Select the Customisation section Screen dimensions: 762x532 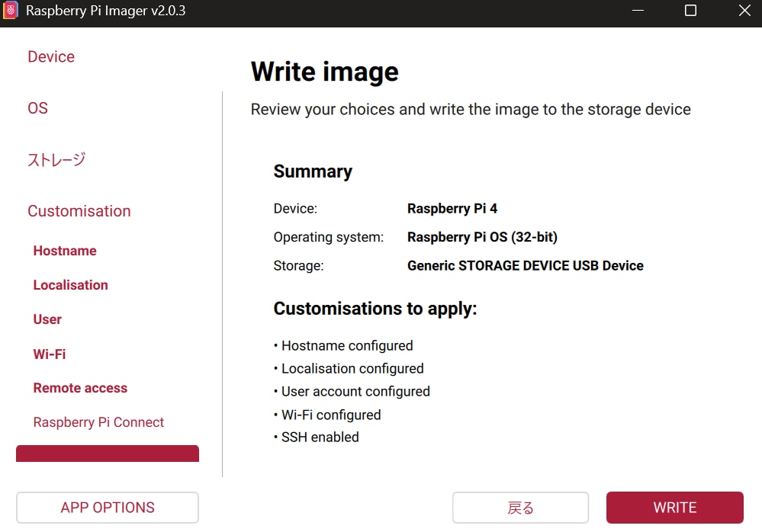[x=79, y=211]
